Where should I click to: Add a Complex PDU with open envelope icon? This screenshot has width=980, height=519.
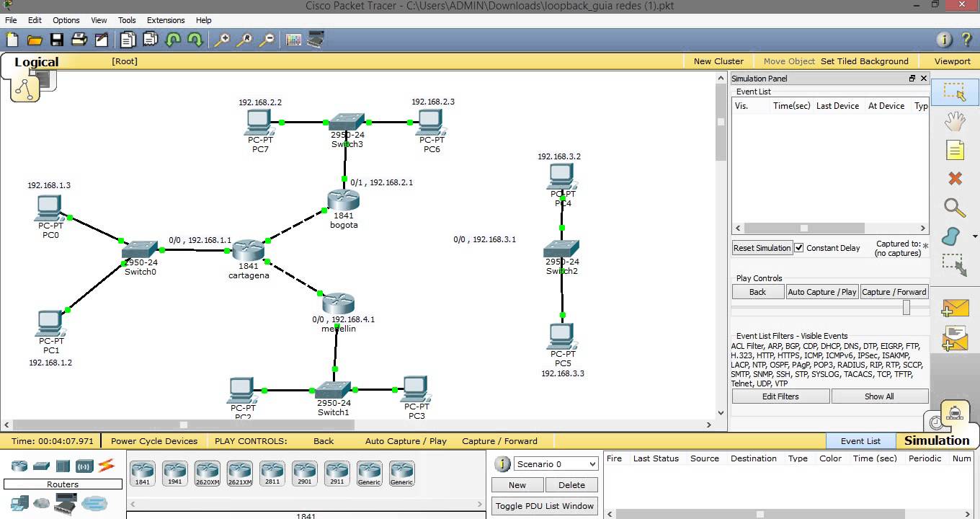point(955,338)
